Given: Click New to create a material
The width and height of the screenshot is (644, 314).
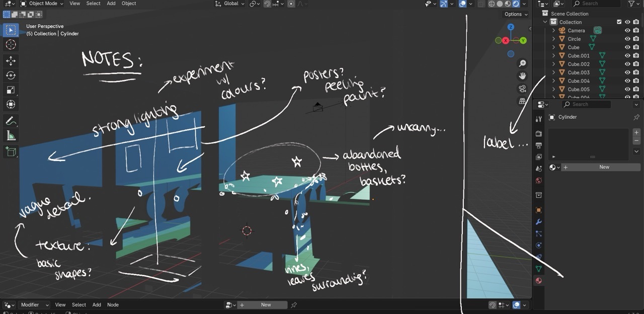Looking at the screenshot, I should (604, 167).
